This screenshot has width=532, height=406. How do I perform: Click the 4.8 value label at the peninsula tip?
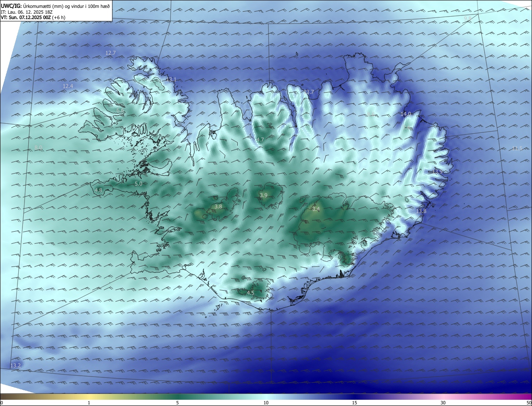(99, 190)
